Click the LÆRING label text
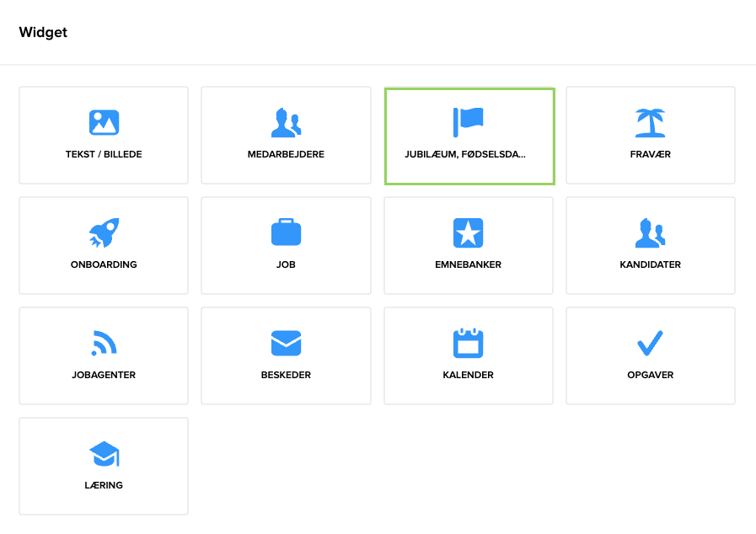Screen dimensions: 756x534 (104, 485)
